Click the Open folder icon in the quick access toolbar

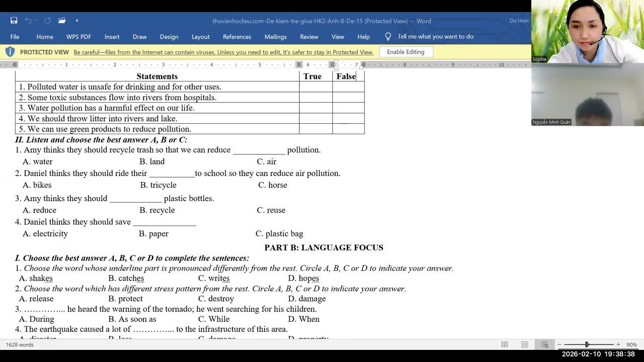click(62, 21)
